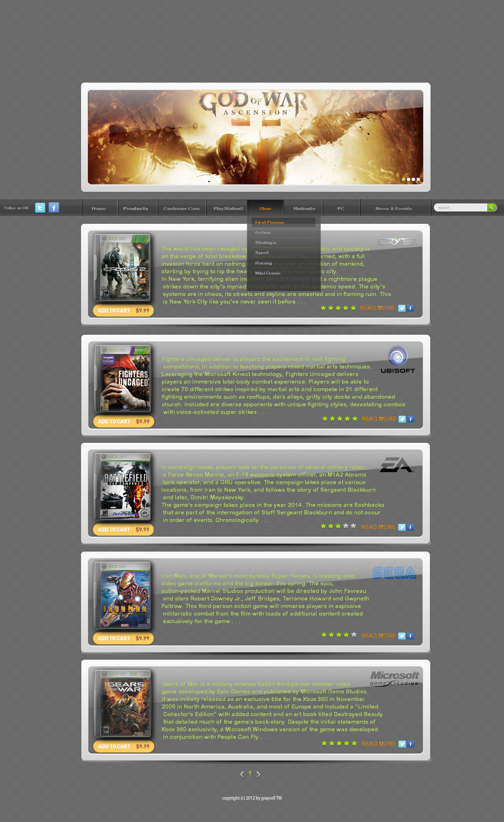This screenshot has width=504, height=822.
Task: Select the first green slider dot
Action: point(403,179)
